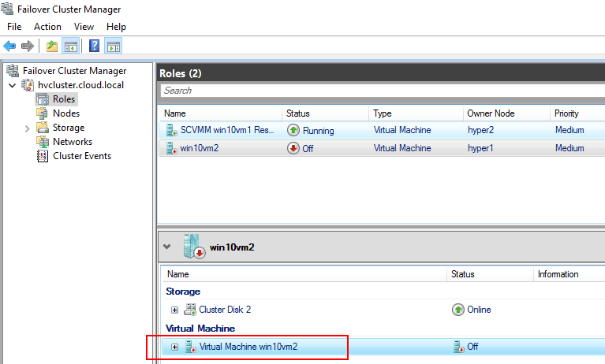The width and height of the screenshot is (605, 364).
Task: Click the Storage folder icon in tree
Action: point(43,128)
